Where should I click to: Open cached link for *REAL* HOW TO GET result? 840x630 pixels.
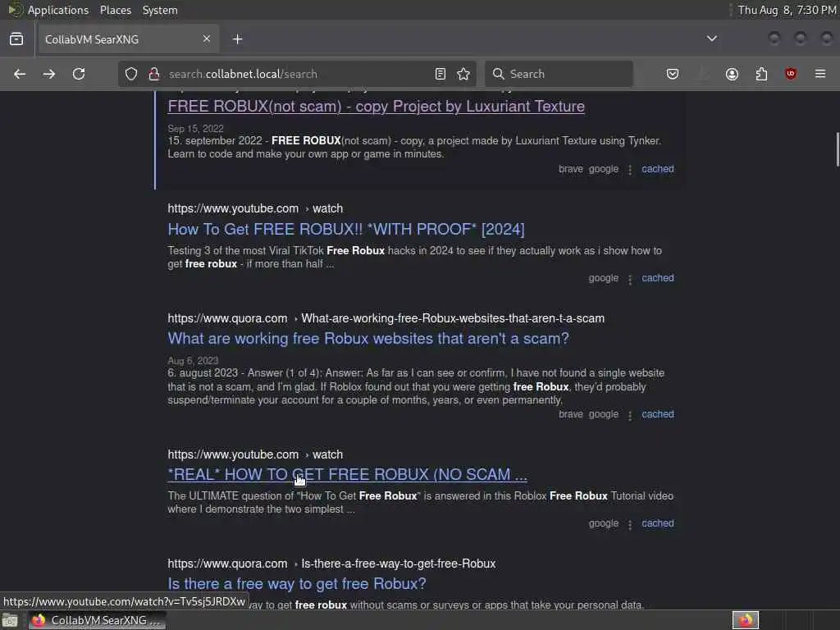pos(658,523)
